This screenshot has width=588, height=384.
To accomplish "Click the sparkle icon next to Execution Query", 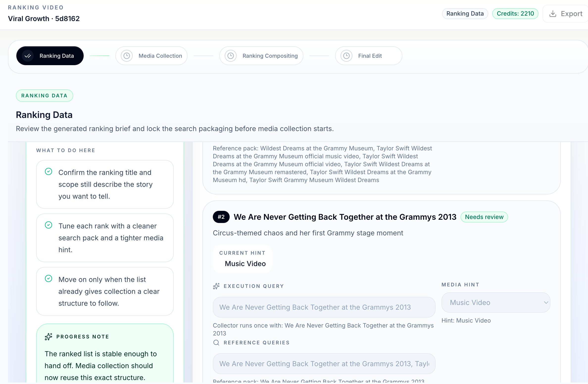I will click(x=216, y=286).
